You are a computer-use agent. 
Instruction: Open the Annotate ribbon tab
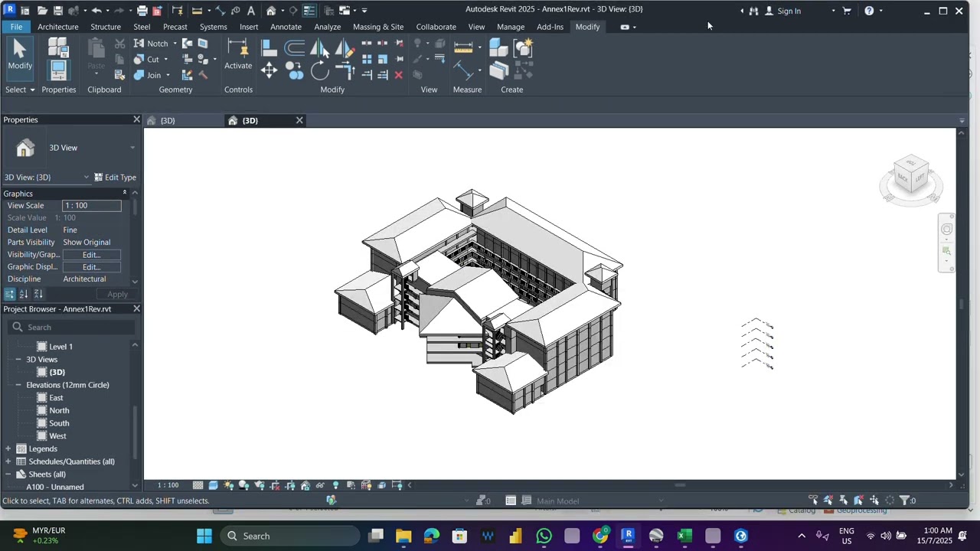pos(286,27)
